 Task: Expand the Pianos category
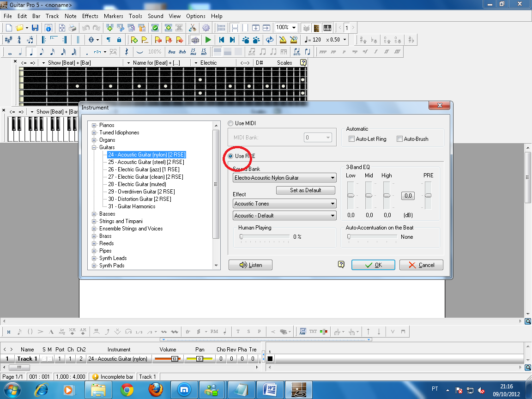[94, 125]
